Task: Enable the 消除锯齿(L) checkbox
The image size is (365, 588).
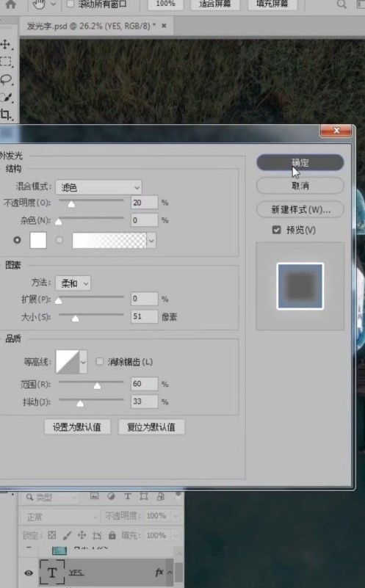Action: point(99,361)
